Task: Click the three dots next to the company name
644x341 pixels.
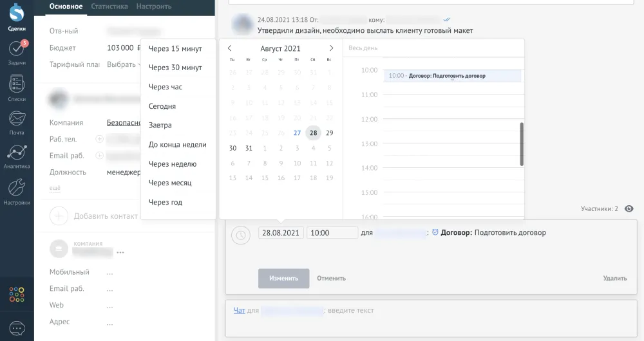Action: (120, 252)
